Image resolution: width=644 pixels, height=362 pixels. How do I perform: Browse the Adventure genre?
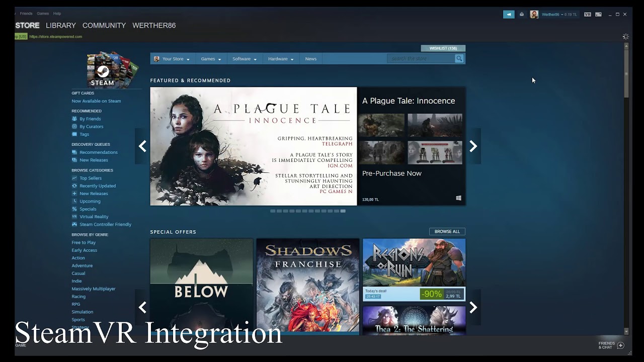click(x=82, y=265)
